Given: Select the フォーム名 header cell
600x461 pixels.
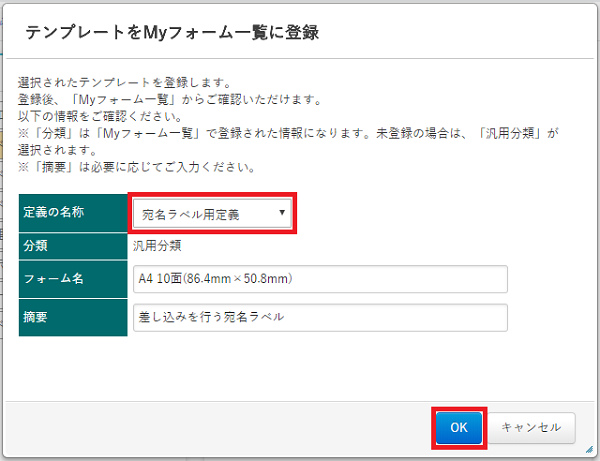Looking at the screenshot, I should pos(73,279).
